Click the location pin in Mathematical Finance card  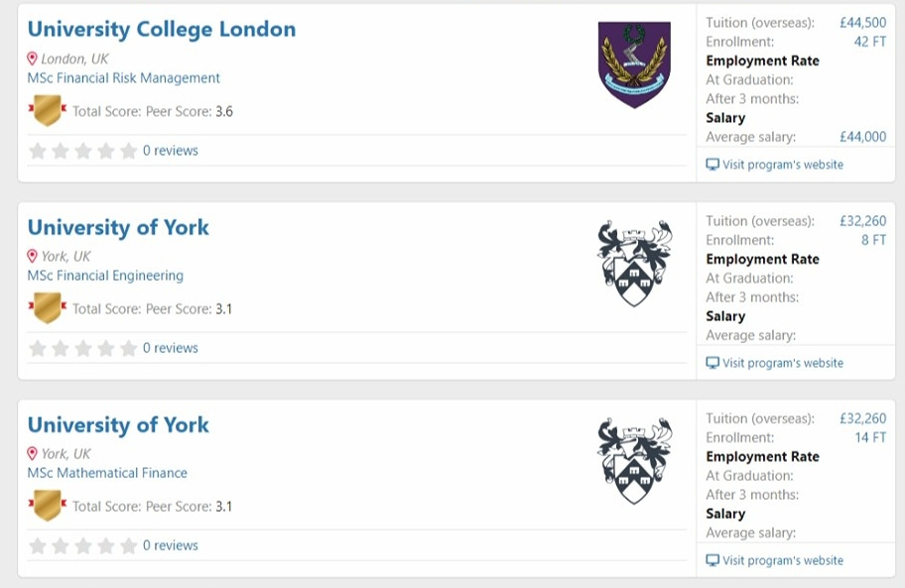(x=33, y=454)
